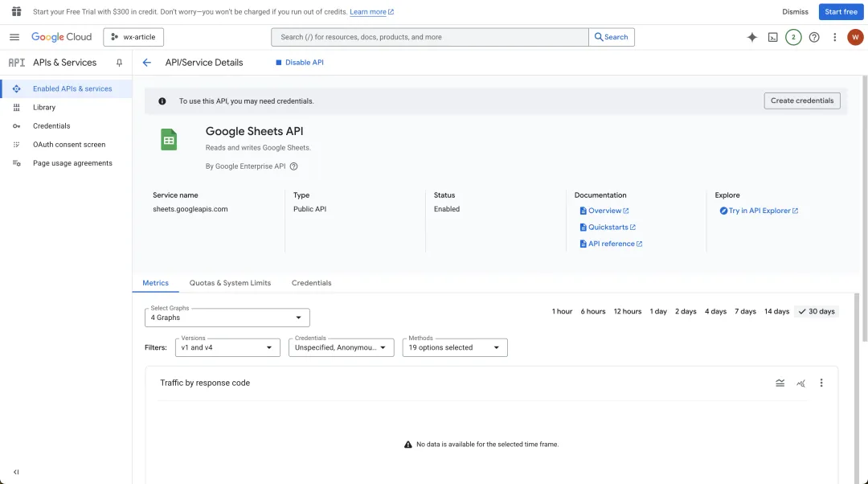Switch time range to 7 days
Viewport: 868px width, 484px height.
(x=744, y=311)
